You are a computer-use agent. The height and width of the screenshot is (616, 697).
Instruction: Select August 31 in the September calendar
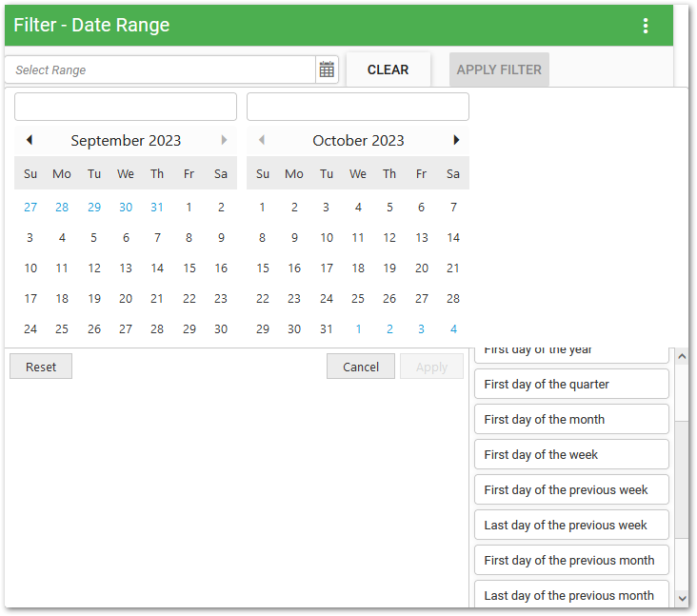[157, 208]
